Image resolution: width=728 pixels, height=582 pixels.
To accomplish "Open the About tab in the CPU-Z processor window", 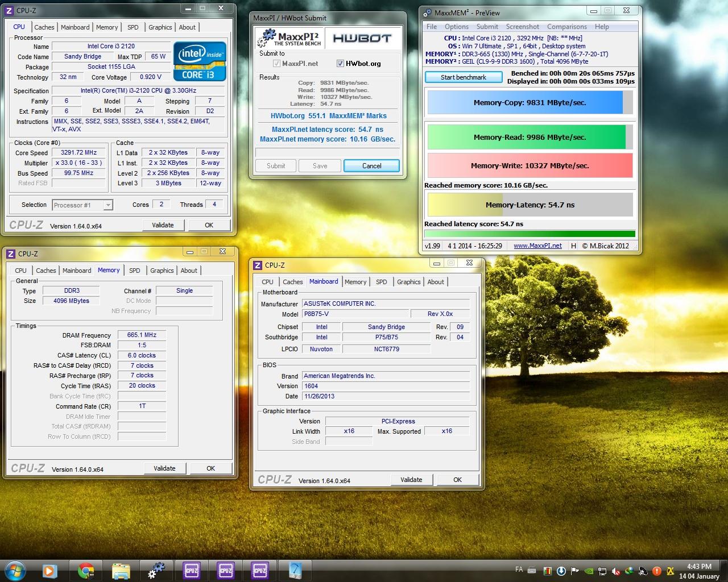I will pyautogui.click(x=187, y=27).
